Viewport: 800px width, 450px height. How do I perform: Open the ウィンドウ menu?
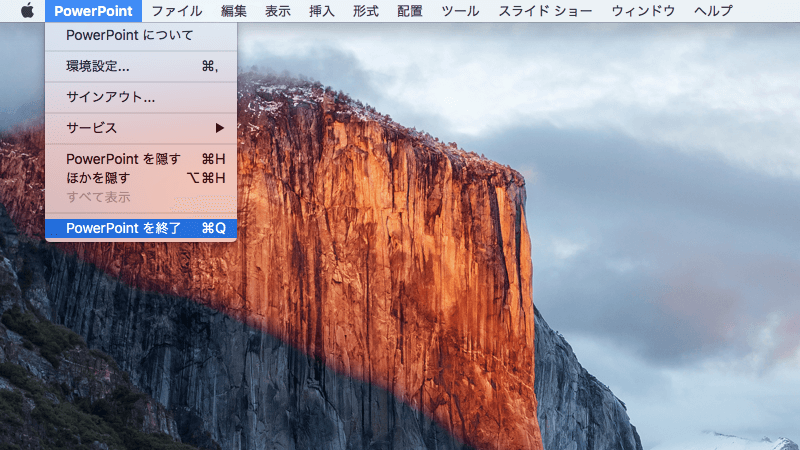(643, 11)
